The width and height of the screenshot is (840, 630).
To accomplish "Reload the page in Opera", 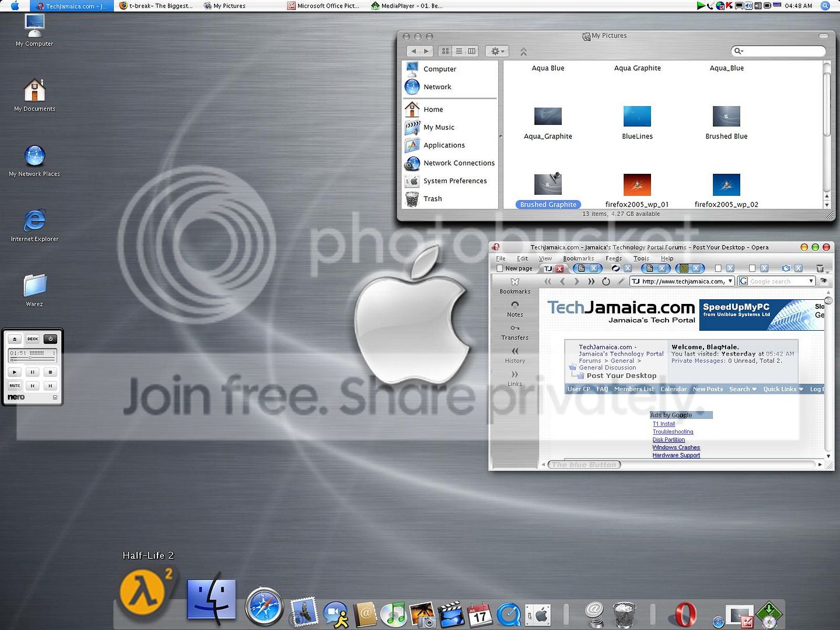I will (606, 281).
